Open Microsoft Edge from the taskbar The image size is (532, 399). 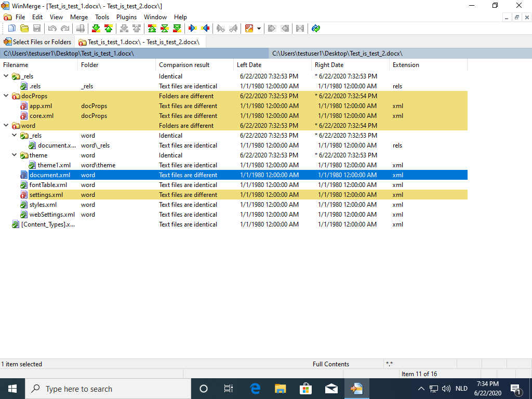pos(255,389)
